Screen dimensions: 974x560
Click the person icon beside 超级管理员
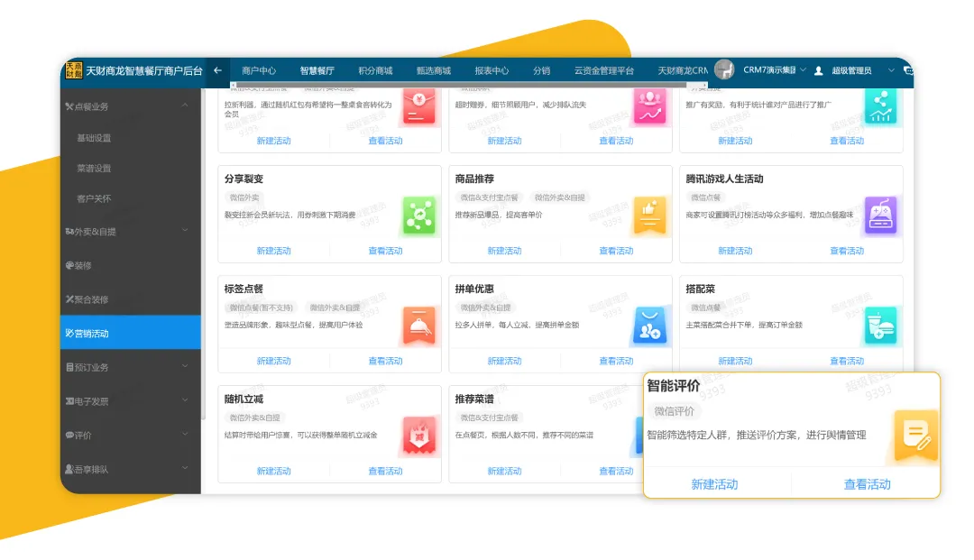click(819, 70)
